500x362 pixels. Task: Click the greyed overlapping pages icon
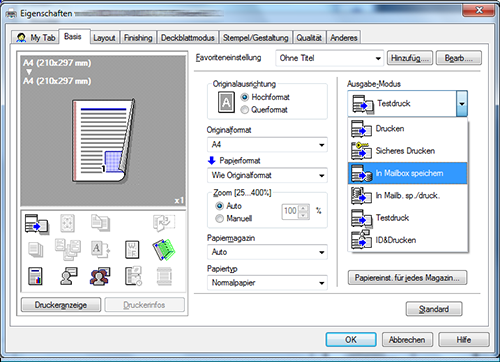pyautogui.click(x=100, y=223)
